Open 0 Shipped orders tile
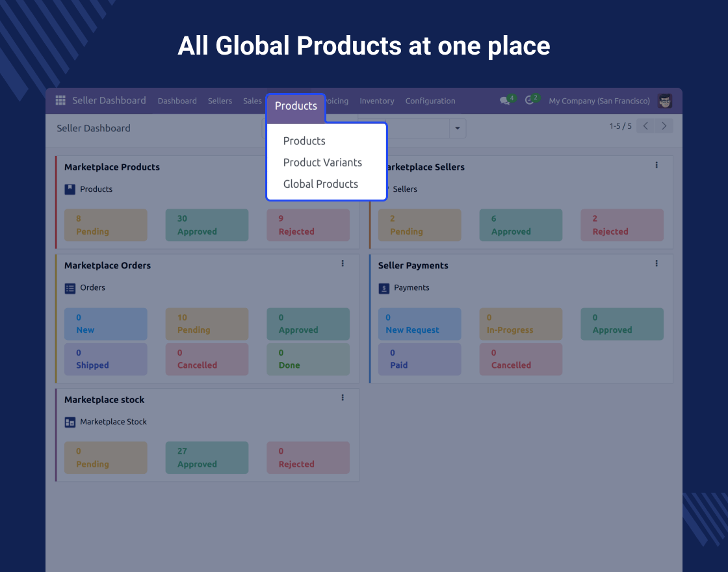The height and width of the screenshot is (572, 728). [106, 359]
